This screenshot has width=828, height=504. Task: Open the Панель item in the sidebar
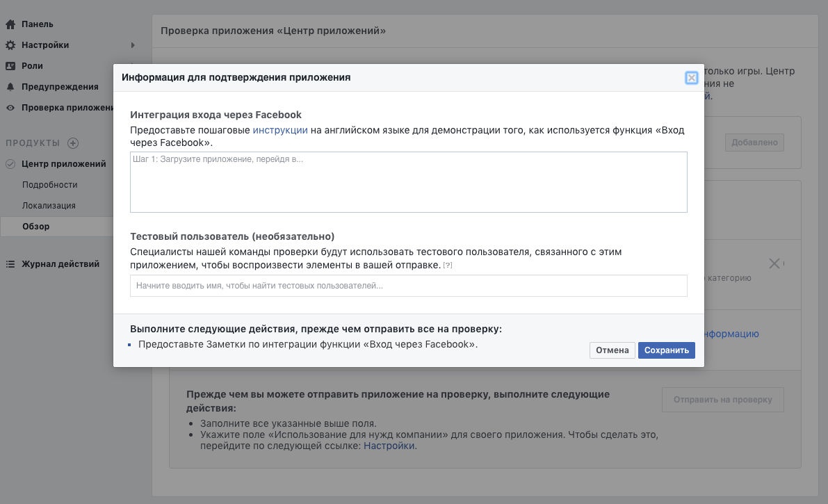pos(37,24)
